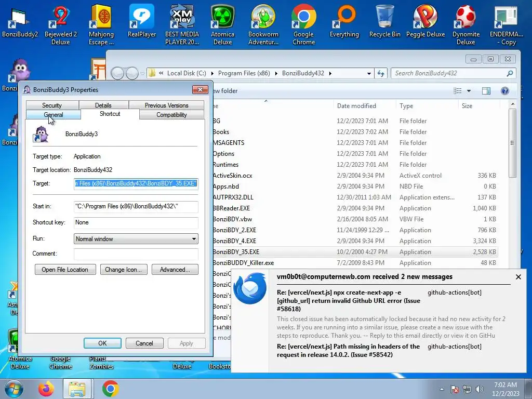532x399 pixels.
Task: Expand arrow after Local Disk (C:) breadcrumb
Action: point(212,73)
